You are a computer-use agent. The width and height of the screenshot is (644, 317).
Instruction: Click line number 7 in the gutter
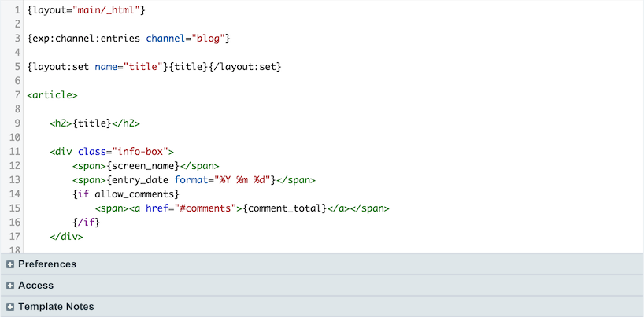pyautogui.click(x=17, y=95)
